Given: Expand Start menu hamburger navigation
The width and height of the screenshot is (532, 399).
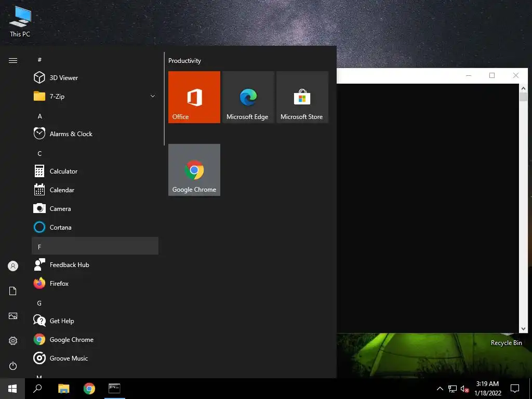Looking at the screenshot, I should click(x=13, y=60).
